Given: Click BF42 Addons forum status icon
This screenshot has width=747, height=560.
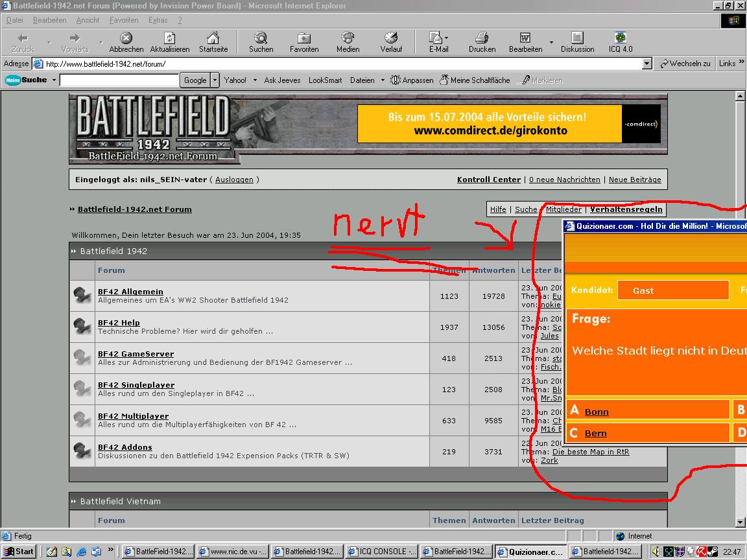Looking at the screenshot, I should (x=82, y=451).
